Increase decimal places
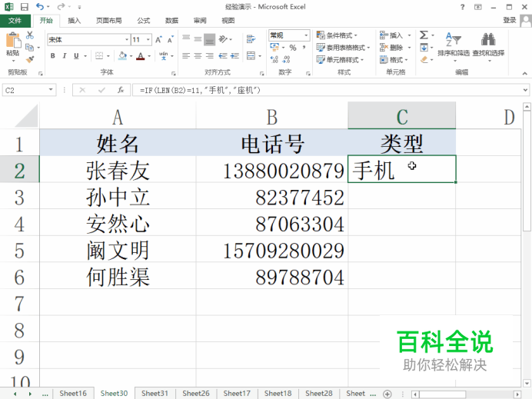Screen dimensions: 532x399 [x=274, y=60]
